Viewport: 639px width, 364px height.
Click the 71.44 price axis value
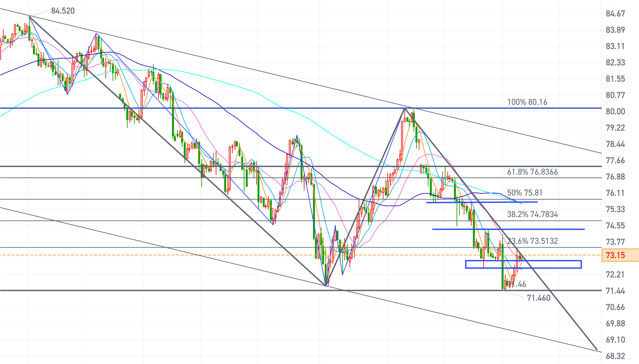point(615,291)
